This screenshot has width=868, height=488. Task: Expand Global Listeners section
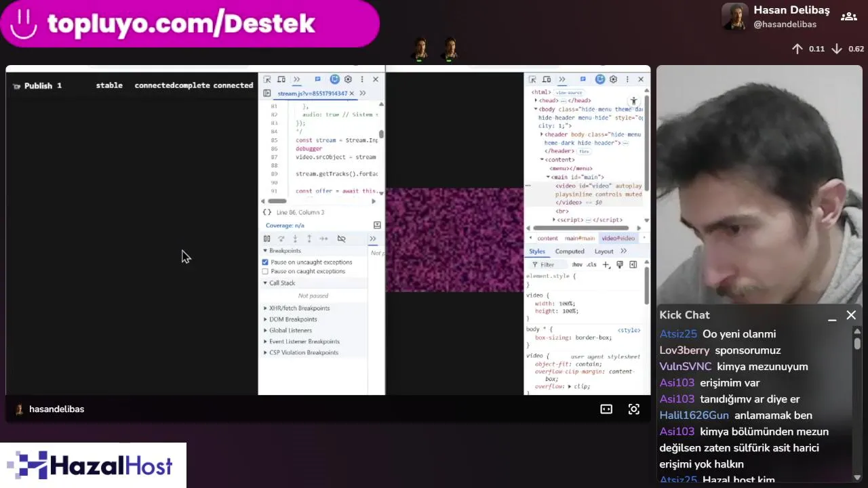(290, 330)
